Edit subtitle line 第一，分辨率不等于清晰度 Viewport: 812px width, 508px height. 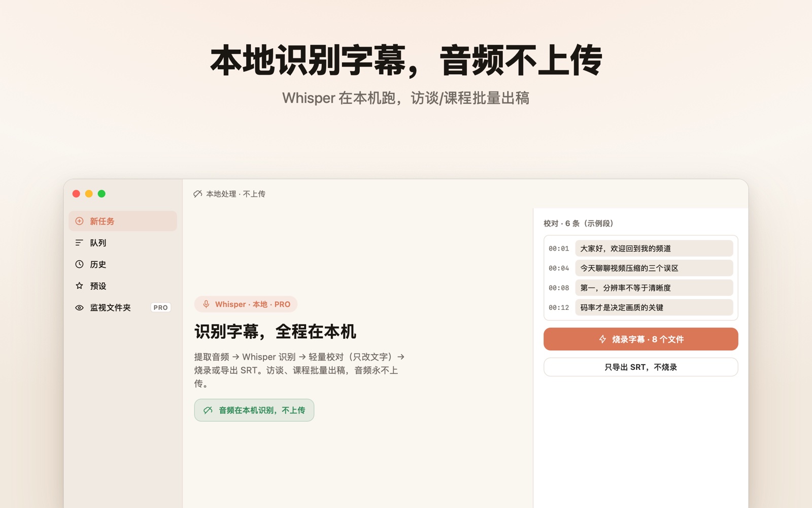(x=654, y=288)
